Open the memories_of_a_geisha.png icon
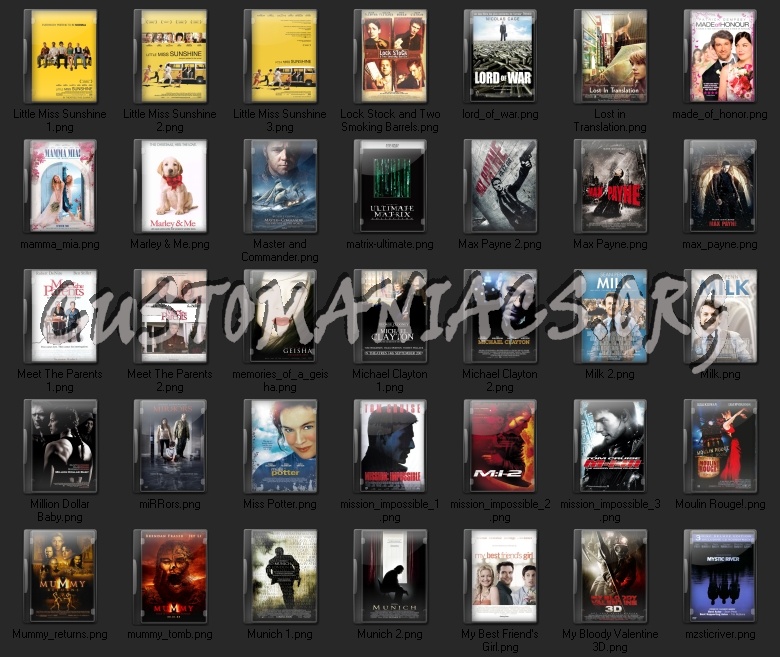The width and height of the screenshot is (780, 657). (x=280, y=316)
